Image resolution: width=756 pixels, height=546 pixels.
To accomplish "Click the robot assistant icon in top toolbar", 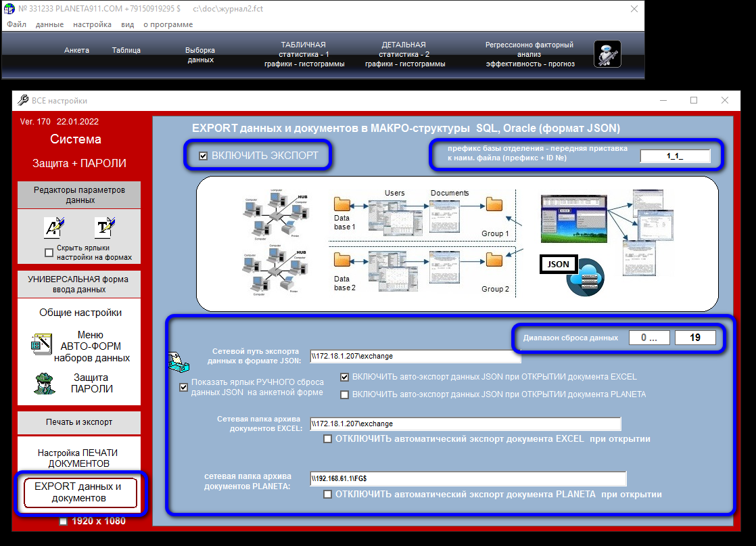I will pos(607,54).
